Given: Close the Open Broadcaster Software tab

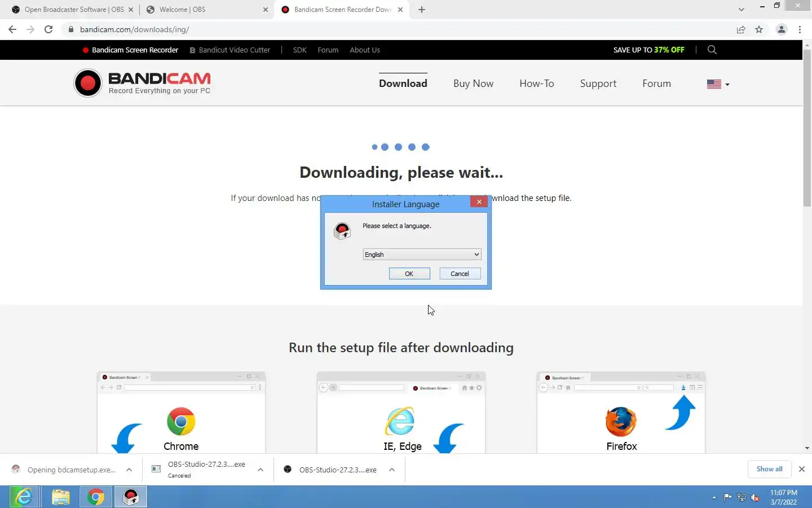Looking at the screenshot, I should 130,10.
